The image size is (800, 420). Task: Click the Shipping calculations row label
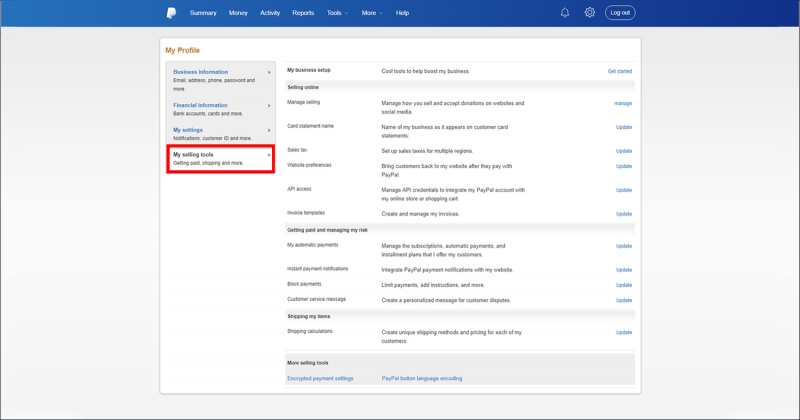(x=310, y=332)
